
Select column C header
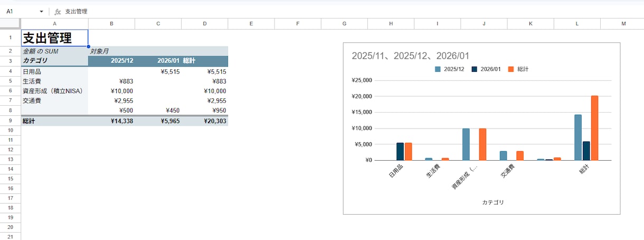click(x=158, y=23)
